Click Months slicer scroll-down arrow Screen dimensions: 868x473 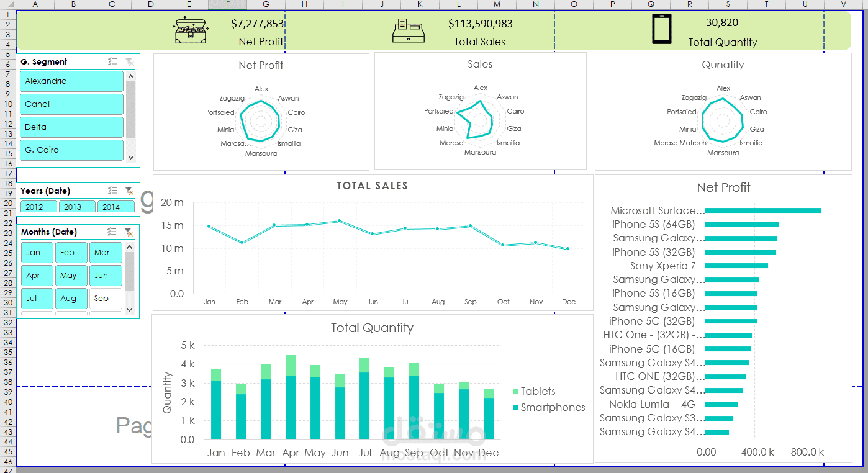pos(130,309)
